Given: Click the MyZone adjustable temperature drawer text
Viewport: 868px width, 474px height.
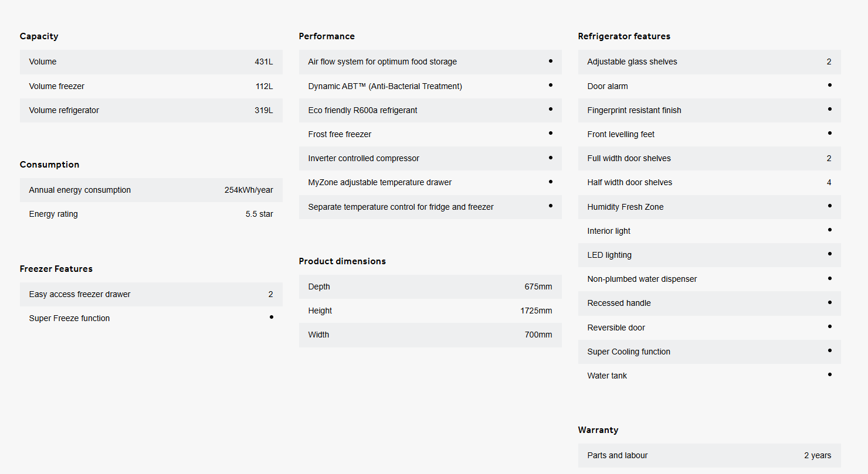Looking at the screenshot, I should (x=379, y=182).
